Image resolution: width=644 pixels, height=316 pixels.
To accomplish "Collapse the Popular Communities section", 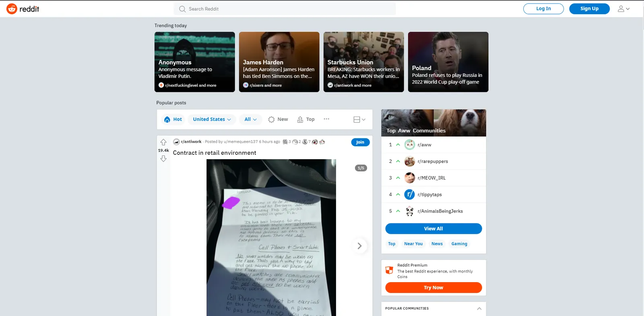I will [479, 309].
